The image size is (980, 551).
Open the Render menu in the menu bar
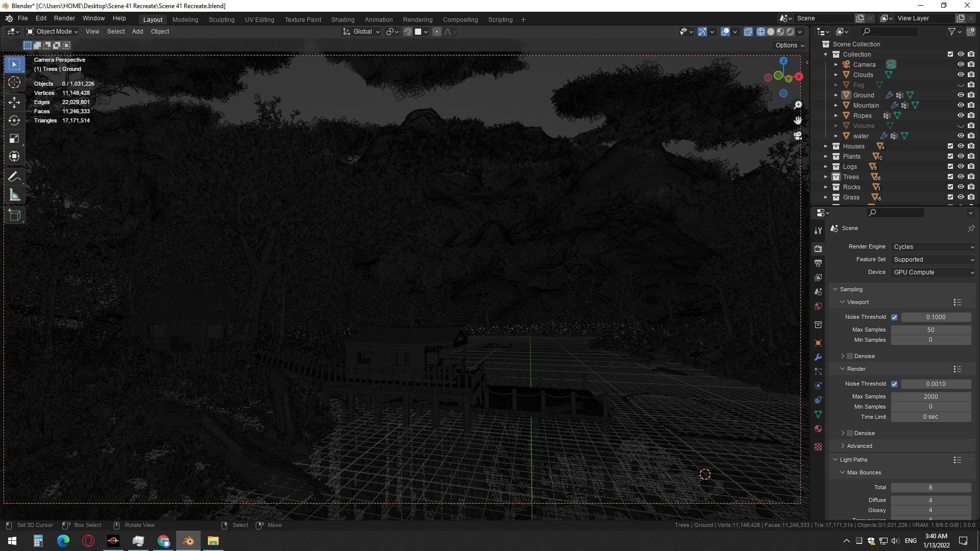[x=64, y=18]
